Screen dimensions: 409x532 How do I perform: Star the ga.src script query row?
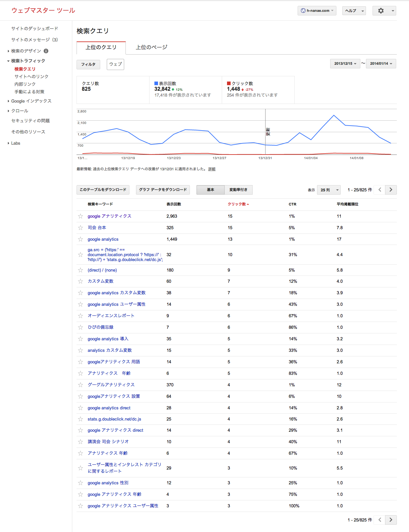(80, 254)
